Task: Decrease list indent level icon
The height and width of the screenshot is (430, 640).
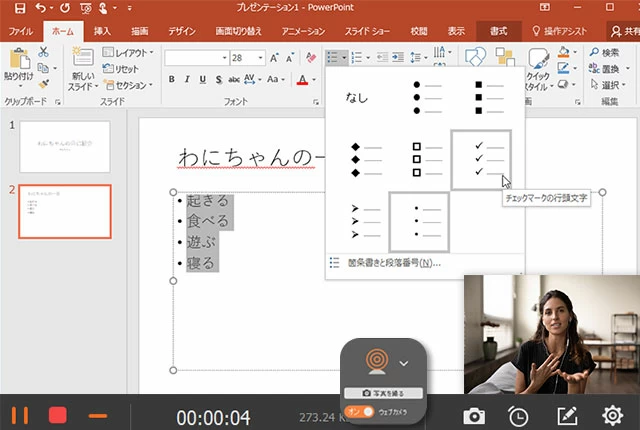Action: coord(382,58)
